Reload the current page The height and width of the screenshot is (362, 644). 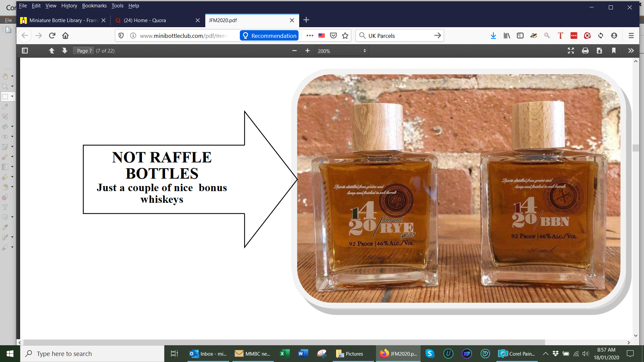(x=52, y=36)
